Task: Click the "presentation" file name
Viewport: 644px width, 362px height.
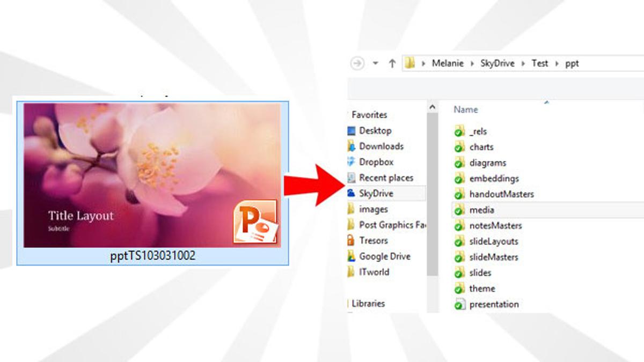Action: (494, 305)
